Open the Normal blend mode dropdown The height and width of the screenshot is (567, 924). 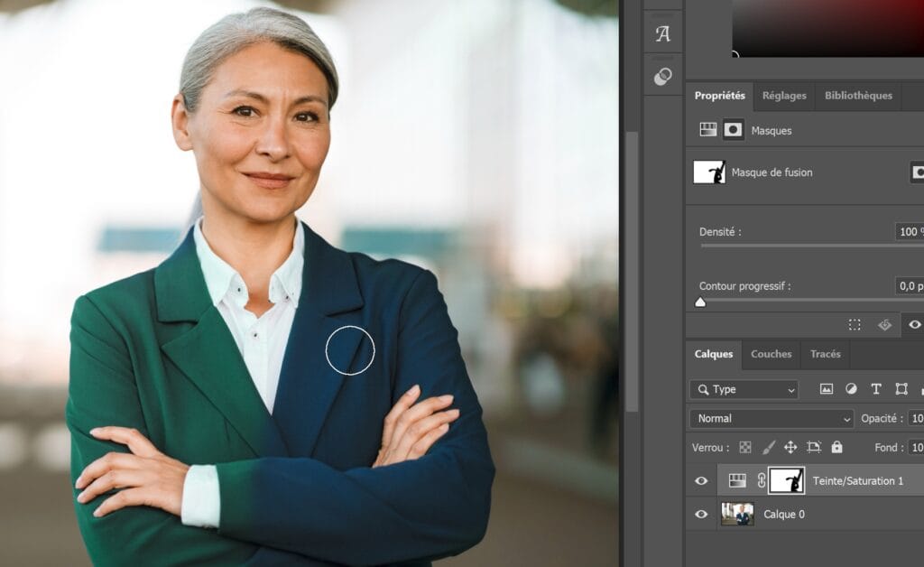pyautogui.click(x=772, y=419)
